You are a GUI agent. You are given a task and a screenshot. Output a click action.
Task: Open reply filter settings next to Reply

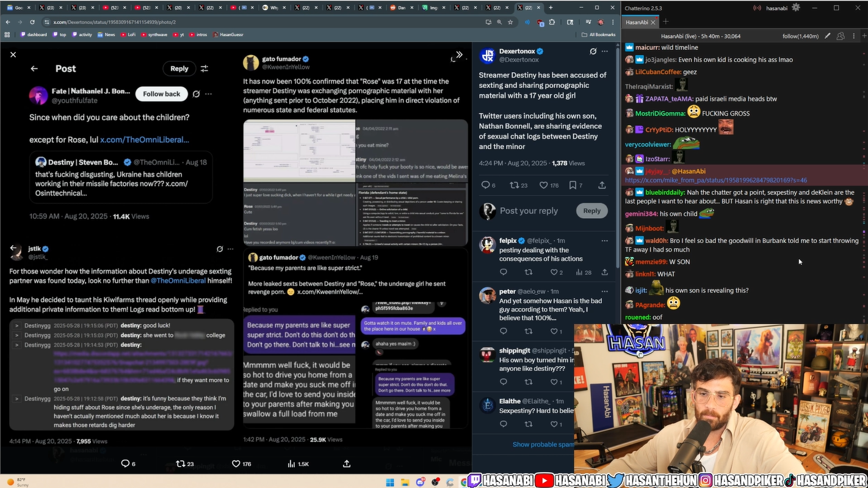tap(204, 68)
